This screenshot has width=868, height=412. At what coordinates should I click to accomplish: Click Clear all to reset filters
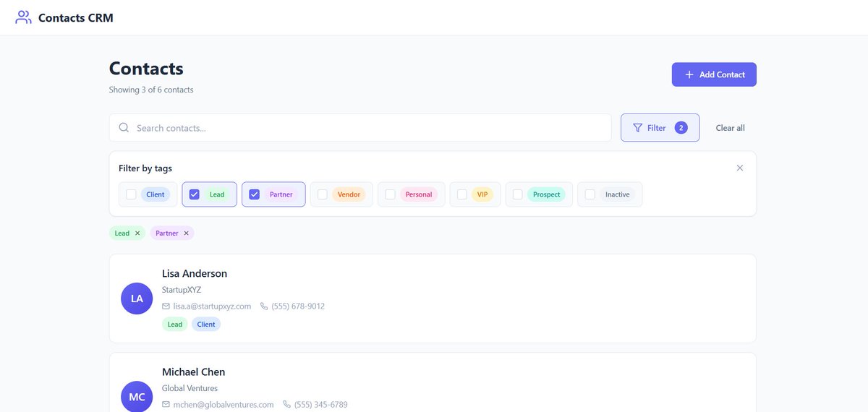[730, 128]
